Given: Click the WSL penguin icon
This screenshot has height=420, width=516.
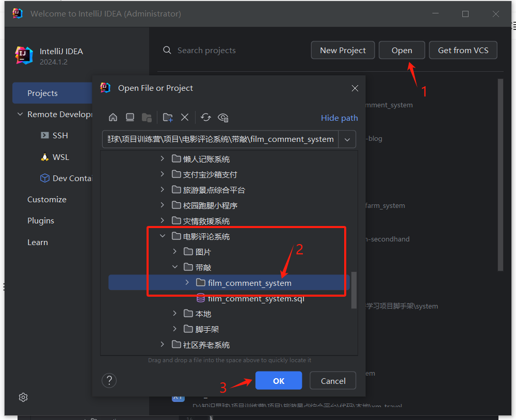Looking at the screenshot, I should click(45, 157).
